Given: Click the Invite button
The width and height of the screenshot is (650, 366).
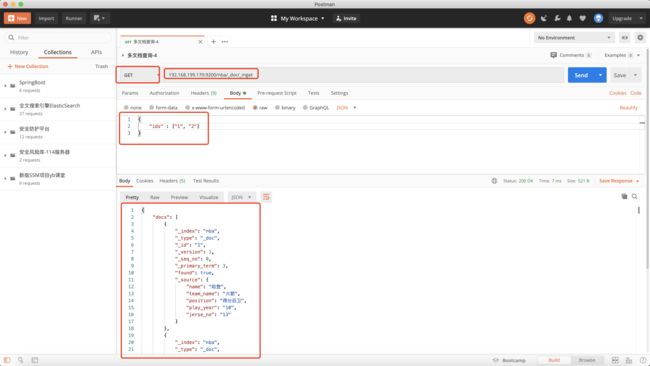Looking at the screenshot, I should tap(347, 18).
